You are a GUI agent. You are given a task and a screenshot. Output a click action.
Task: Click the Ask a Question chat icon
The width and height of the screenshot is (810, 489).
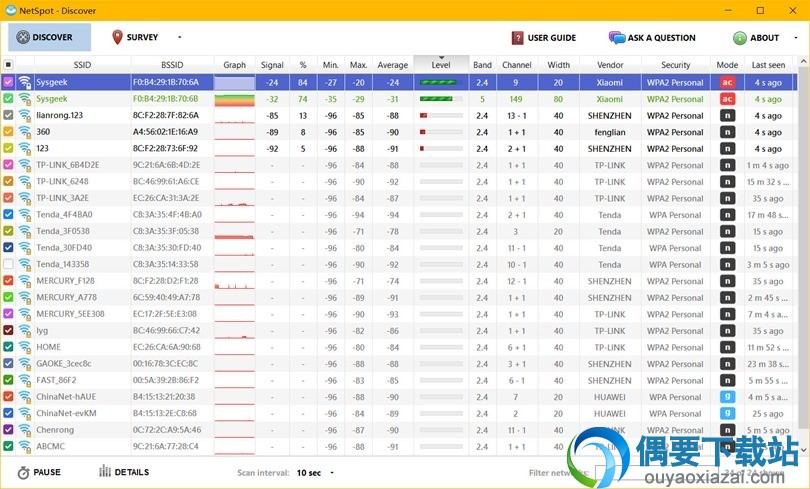coord(617,38)
